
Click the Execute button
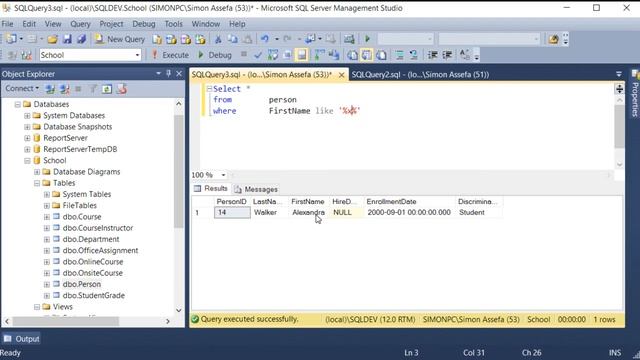coord(170,55)
